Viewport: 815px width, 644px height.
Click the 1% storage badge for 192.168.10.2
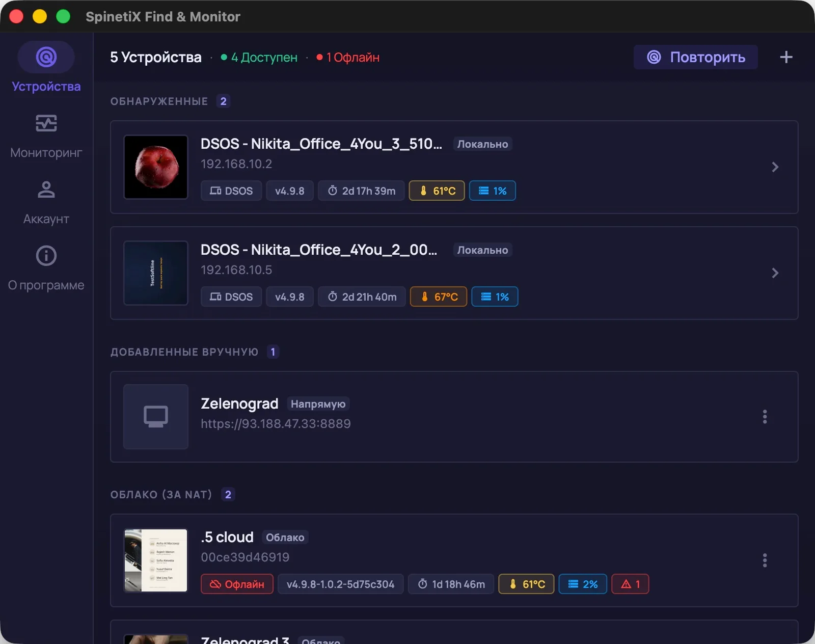[x=493, y=191]
